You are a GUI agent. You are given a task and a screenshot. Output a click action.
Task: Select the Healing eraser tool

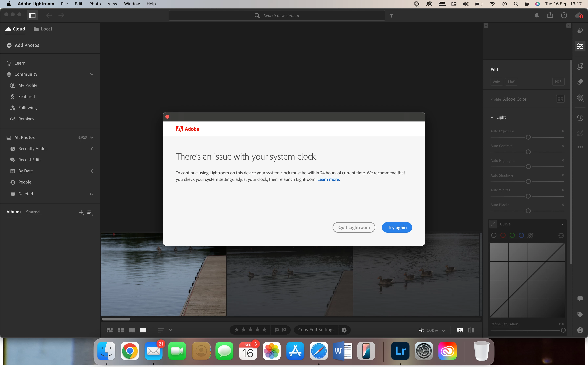click(x=580, y=82)
